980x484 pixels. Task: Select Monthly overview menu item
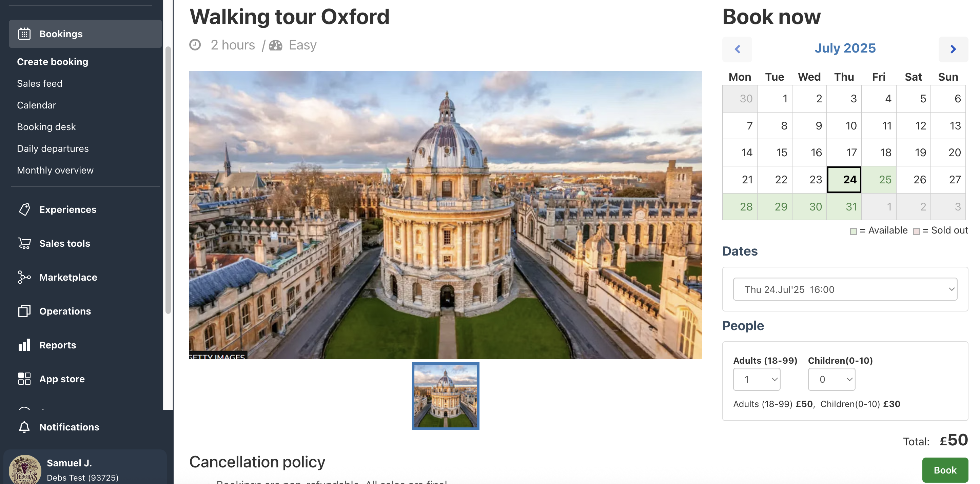55,170
